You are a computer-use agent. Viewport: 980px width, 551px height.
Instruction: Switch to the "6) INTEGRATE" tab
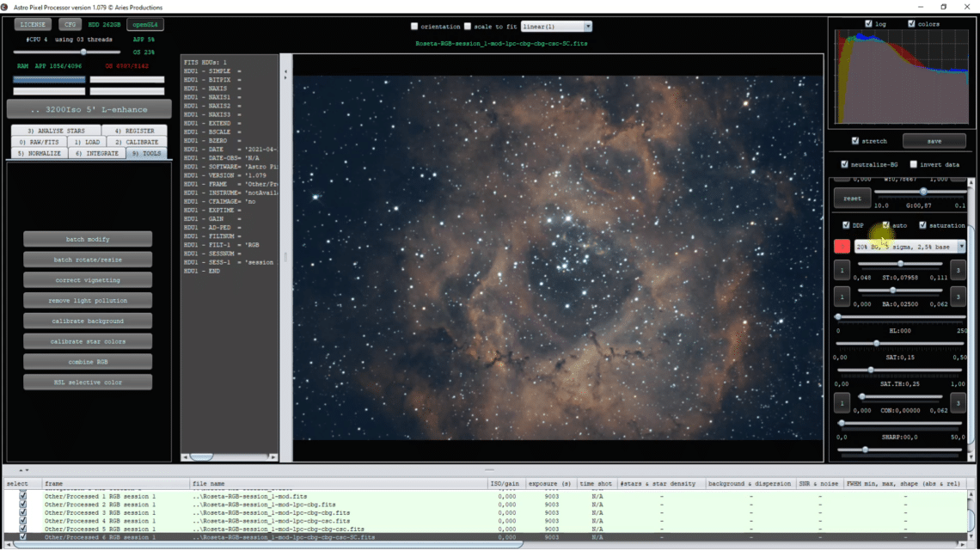pyautogui.click(x=99, y=153)
